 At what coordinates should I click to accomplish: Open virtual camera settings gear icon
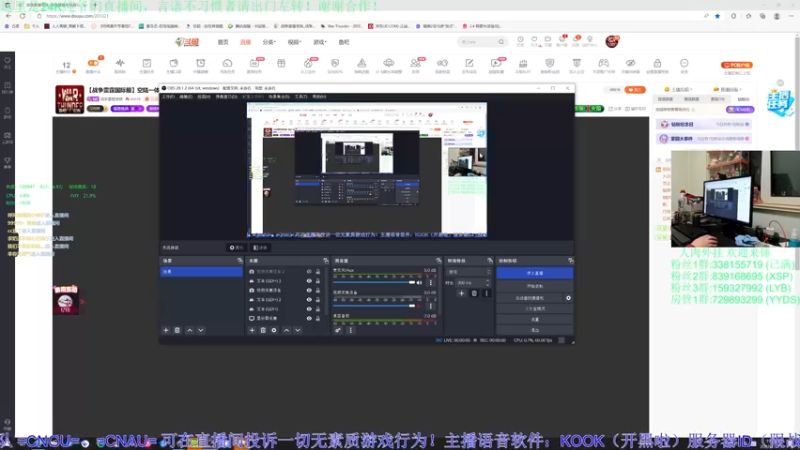pyautogui.click(x=568, y=298)
